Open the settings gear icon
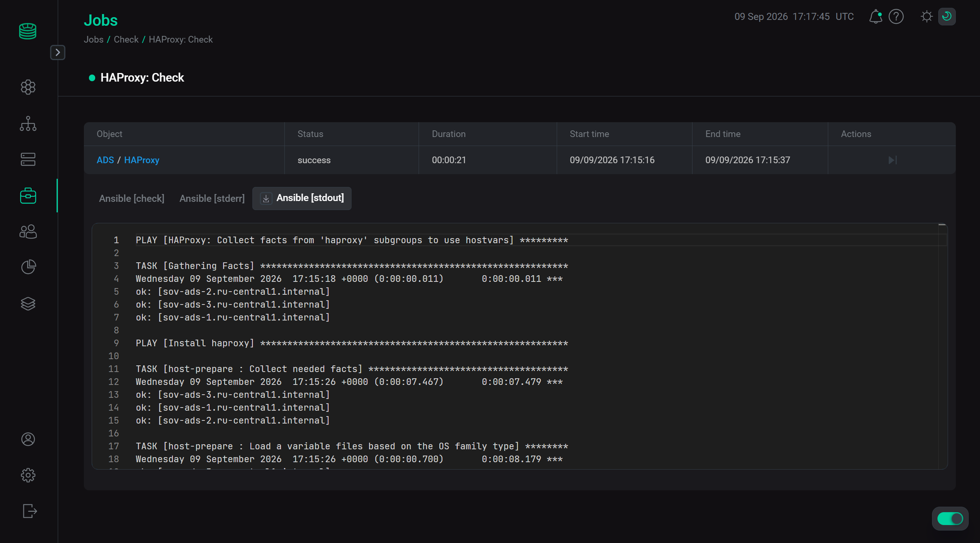This screenshot has width=980, height=543. [28, 475]
